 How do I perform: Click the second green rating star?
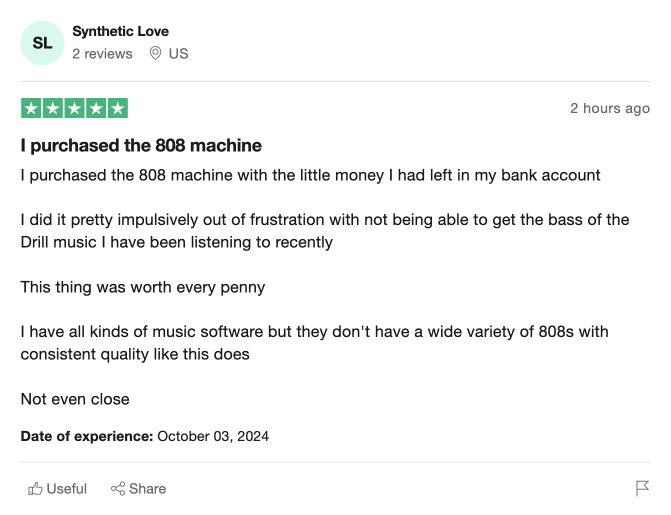[x=53, y=108]
